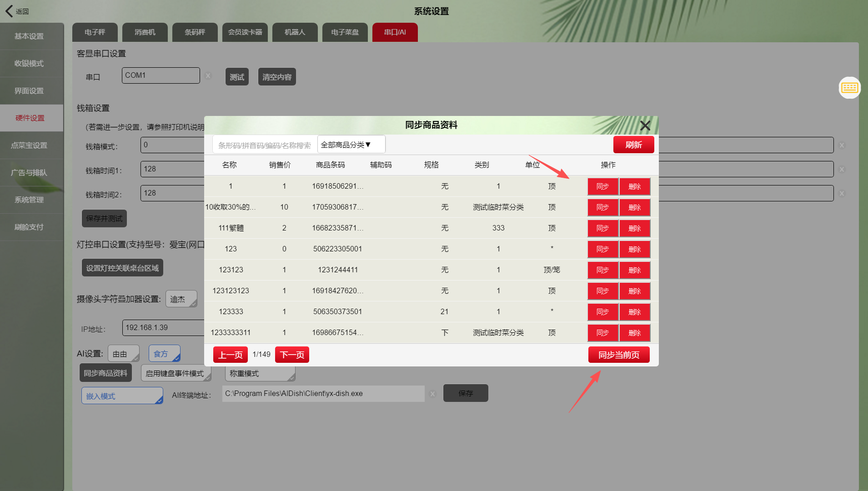Toggle the 食方 AI option

[164, 354]
